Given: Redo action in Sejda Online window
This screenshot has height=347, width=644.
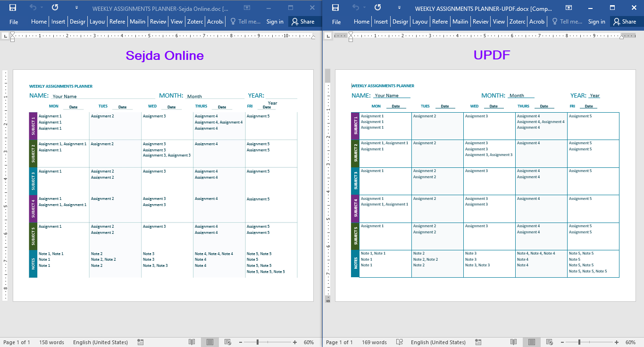Looking at the screenshot, I should (x=55, y=8).
